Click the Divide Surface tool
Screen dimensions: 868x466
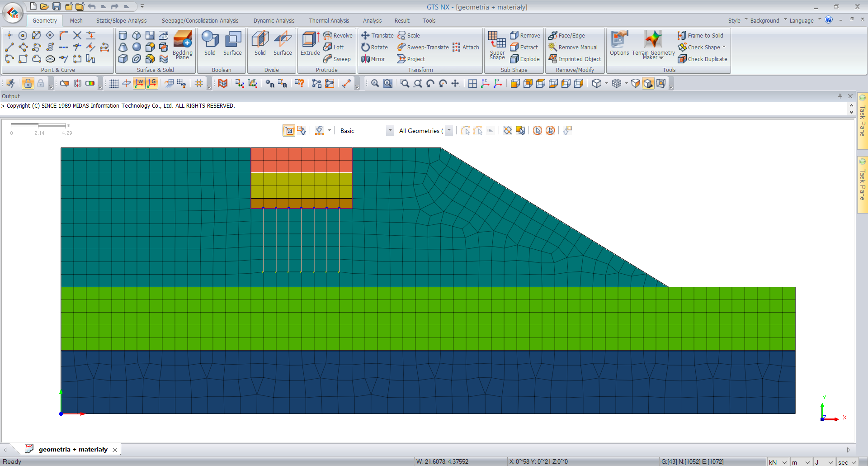pyautogui.click(x=283, y=43)
